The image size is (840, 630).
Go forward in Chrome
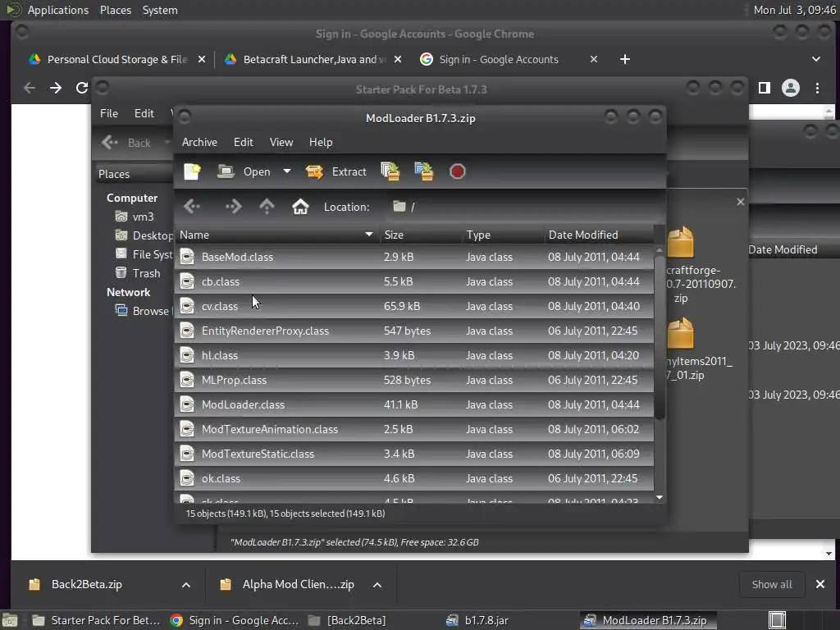[56, 88]
